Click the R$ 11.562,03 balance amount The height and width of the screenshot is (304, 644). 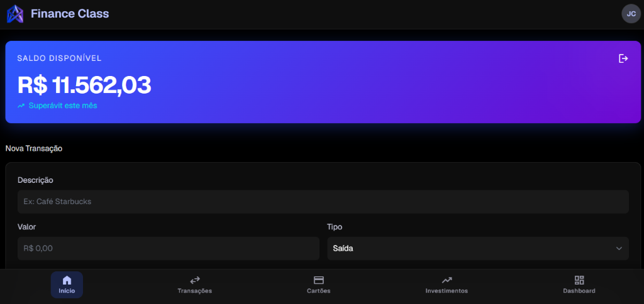84,85
